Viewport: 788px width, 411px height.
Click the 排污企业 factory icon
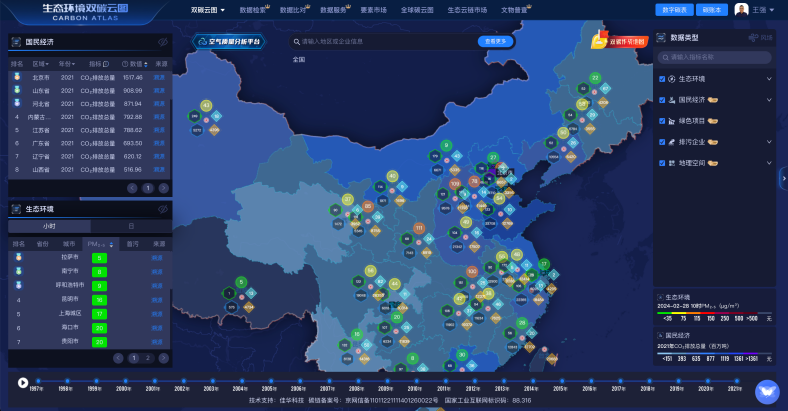pos(671,142)
